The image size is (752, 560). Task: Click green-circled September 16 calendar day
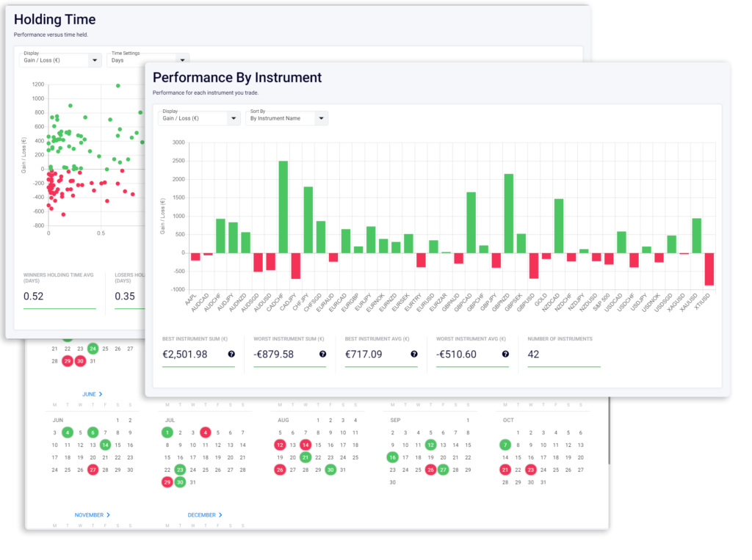(393, 457)
